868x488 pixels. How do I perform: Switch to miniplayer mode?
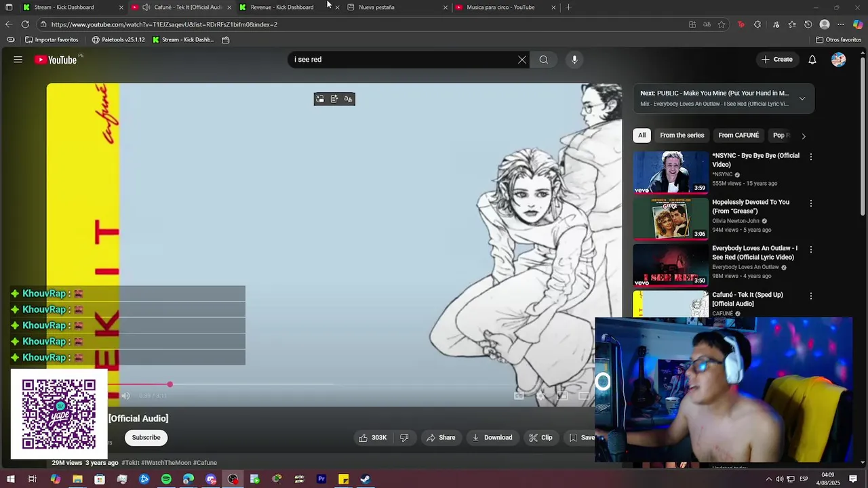click(x=562, y=396)
